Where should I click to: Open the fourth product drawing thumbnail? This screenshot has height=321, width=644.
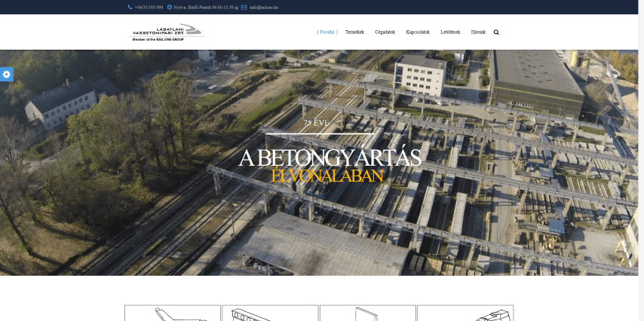click(x=465, y=313)
